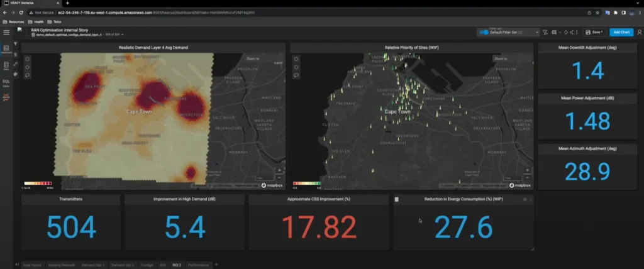Collapse the dashboard tab list arrow
Image resolution: width=644 pixels, height=269 pixels.
[x=17, y=265]
